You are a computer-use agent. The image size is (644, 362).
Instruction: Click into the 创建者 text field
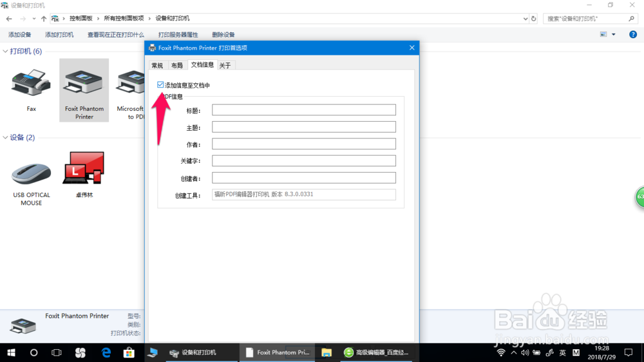304,178
